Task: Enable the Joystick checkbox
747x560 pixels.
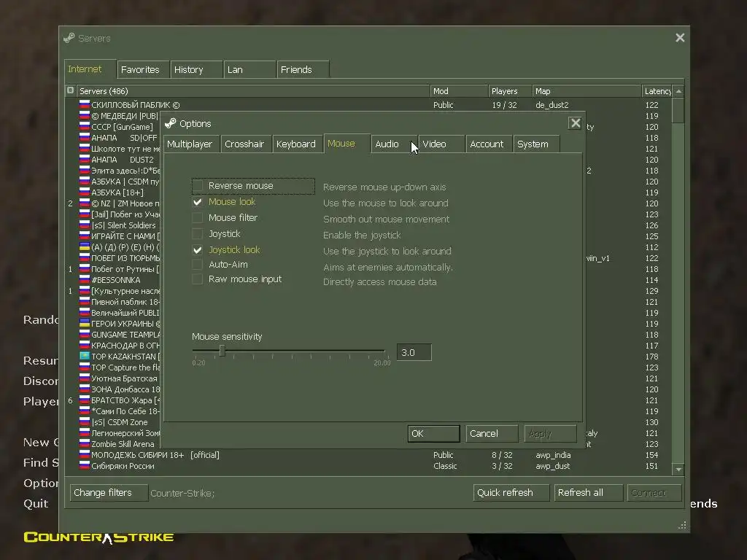Action: click(197, 234)
